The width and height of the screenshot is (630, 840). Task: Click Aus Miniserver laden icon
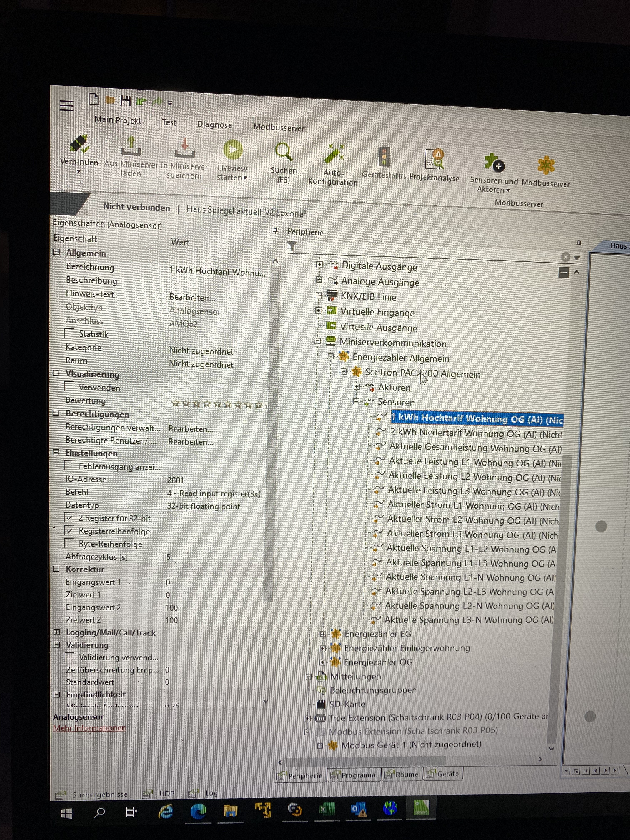[131, 146]
